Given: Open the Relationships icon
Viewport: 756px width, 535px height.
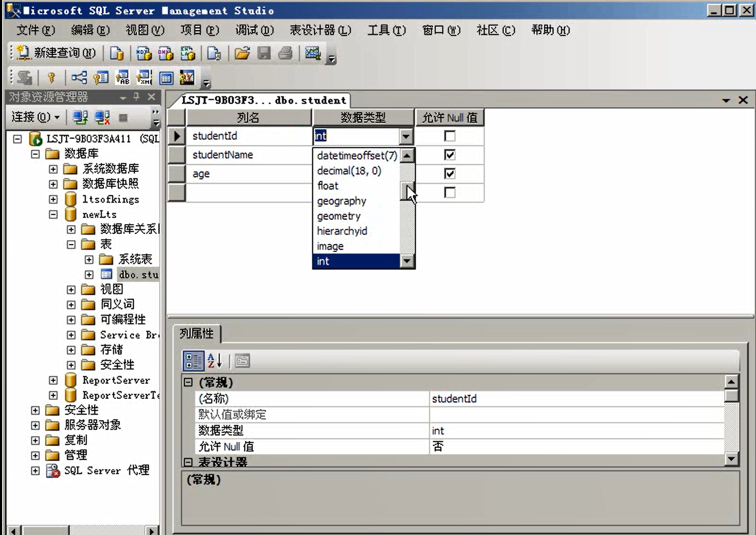Looking at the screenshot, I should tap(79, 78).
